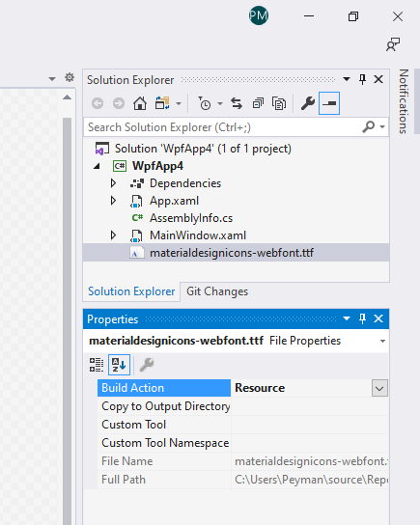Toggle Alphabetical sort in Properties panel

tap(119, 365)
